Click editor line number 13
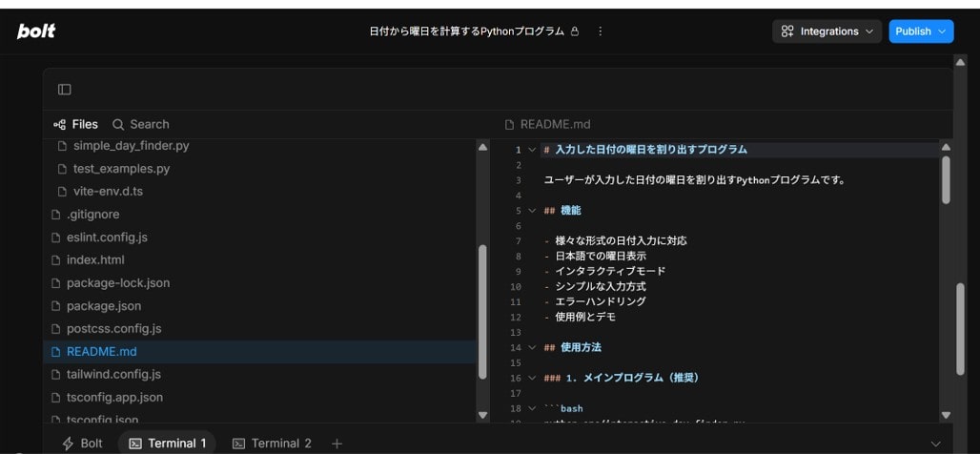 tap(516, 332)
